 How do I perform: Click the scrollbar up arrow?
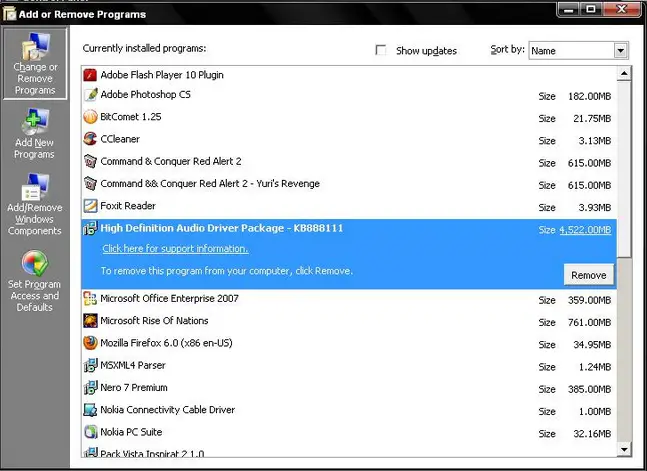click(x=624, y=74)
